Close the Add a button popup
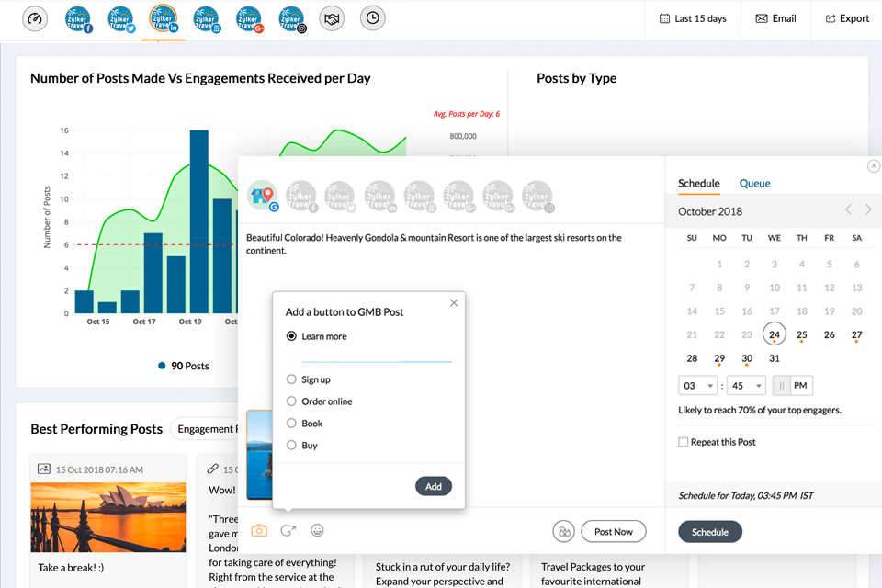 point(454,302)
